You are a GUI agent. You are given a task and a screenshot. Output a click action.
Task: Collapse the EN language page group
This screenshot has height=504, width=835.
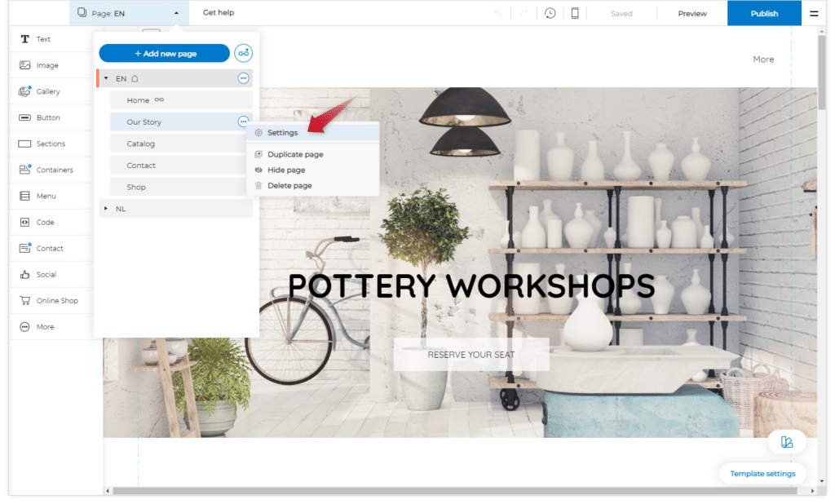click(x=106, y=78)
